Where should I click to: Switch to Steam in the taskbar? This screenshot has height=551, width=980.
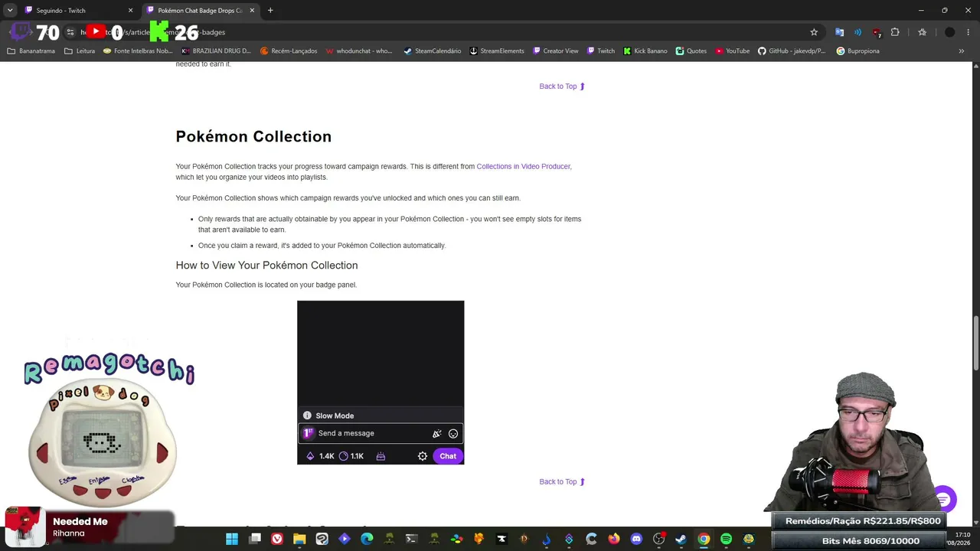pyautogui.click(x=681, y=539)
